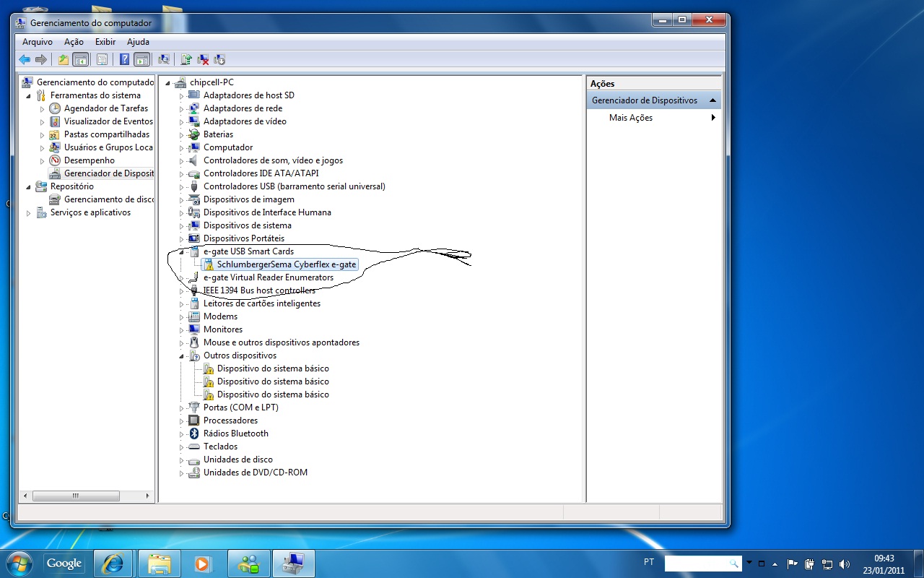Expand Serviços e aplicativos in left tree
924x578 pixels.
coord(29,212)
